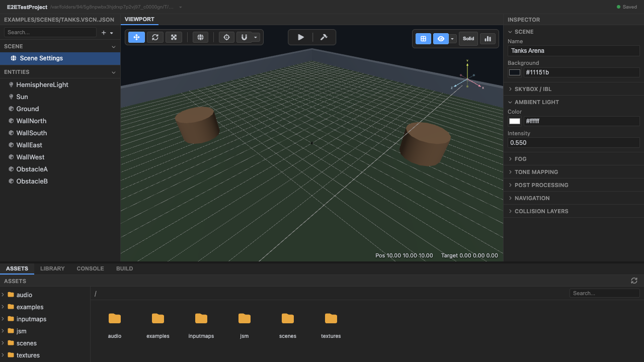644x362 pixels.
Task: Select the WallWest entity
Action: 60,157
